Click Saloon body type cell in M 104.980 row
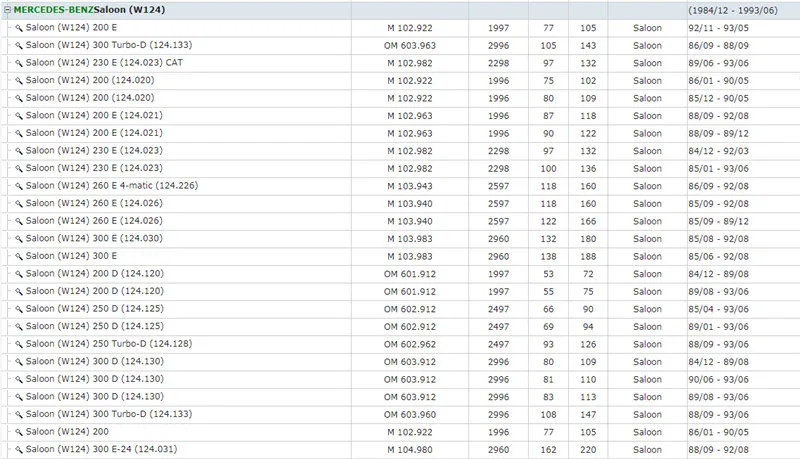The width and height of the screenshot is (800, 459). [647, 450]
